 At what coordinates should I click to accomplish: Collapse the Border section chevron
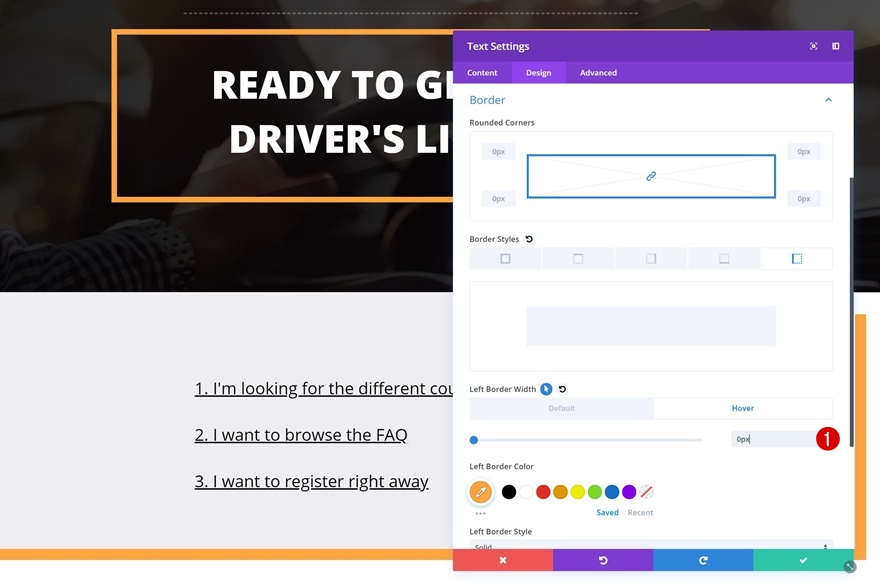pyautogui.click(x=828, y=100)
